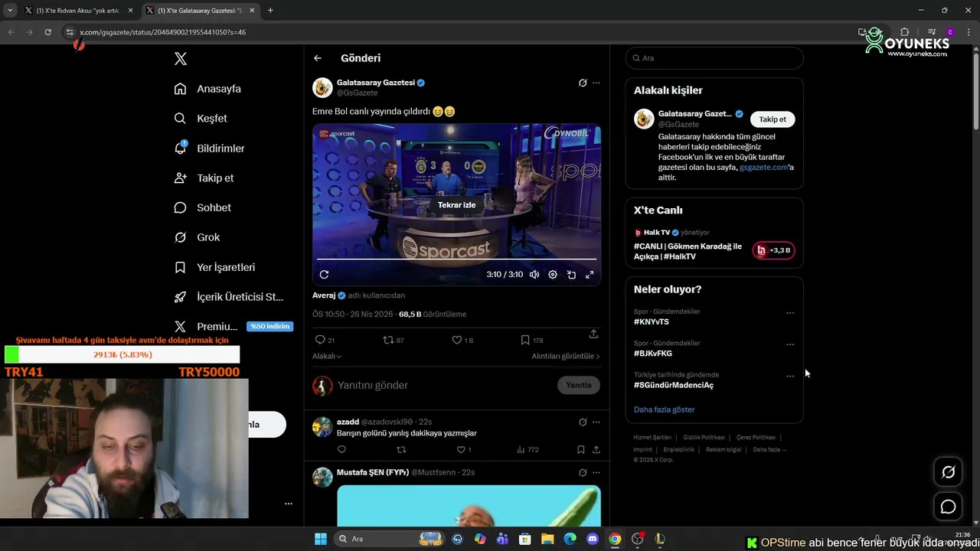Open the Windows Start menu
The height and width of the screenshot is (551, 980).
(321, 539)
